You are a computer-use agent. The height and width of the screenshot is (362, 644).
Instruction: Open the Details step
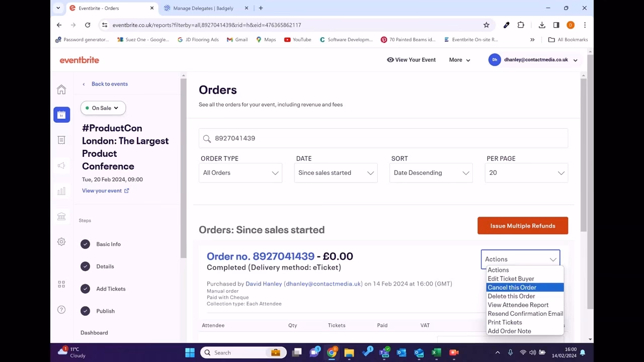[x=105, y=266]
